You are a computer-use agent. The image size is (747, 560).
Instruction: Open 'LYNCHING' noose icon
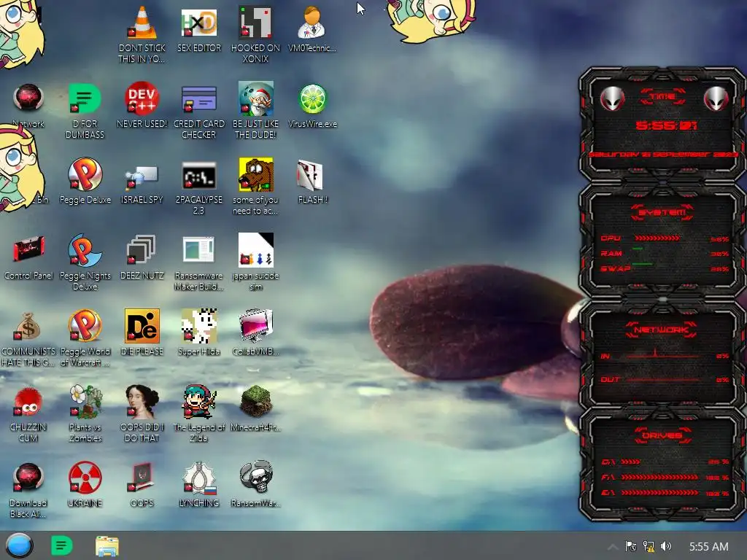[198, 477]
